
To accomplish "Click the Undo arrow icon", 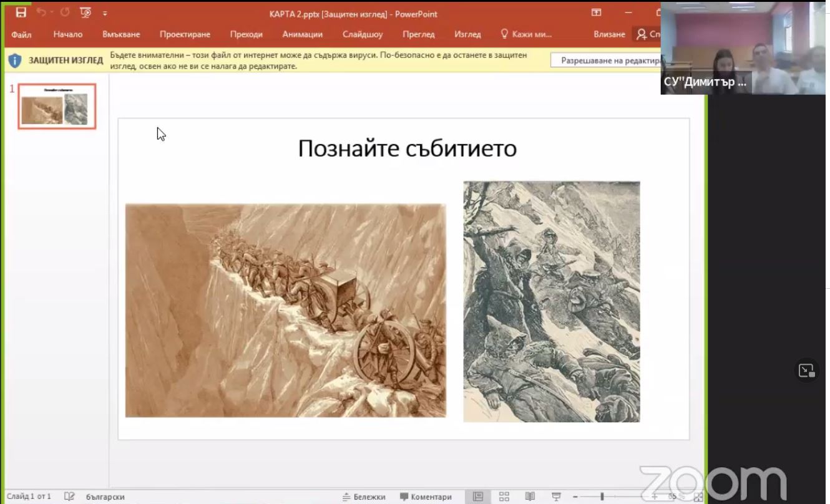I will coord(41,12).
